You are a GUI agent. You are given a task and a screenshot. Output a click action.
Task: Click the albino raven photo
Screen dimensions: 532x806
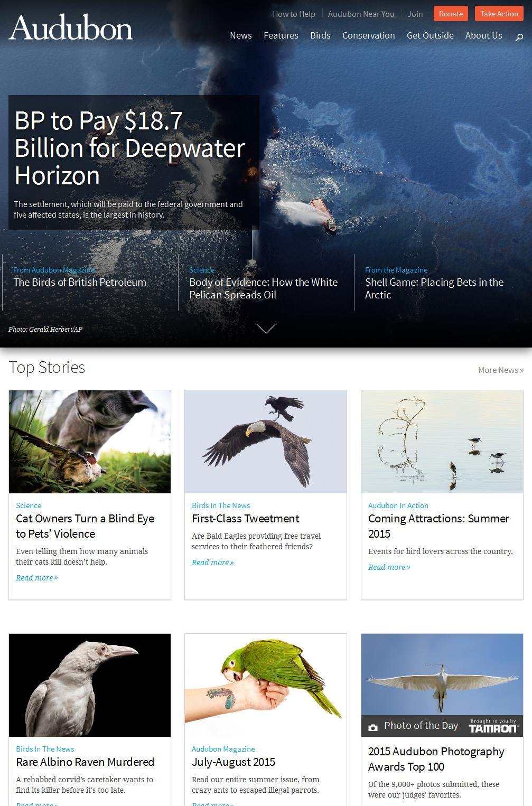coord(90,685)
